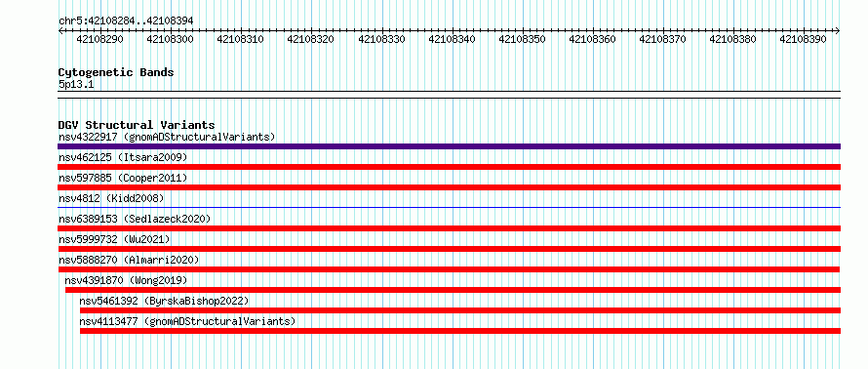
Task: Open variant nsv597885 (Cooper2011) label
Action: pos(123,178)
